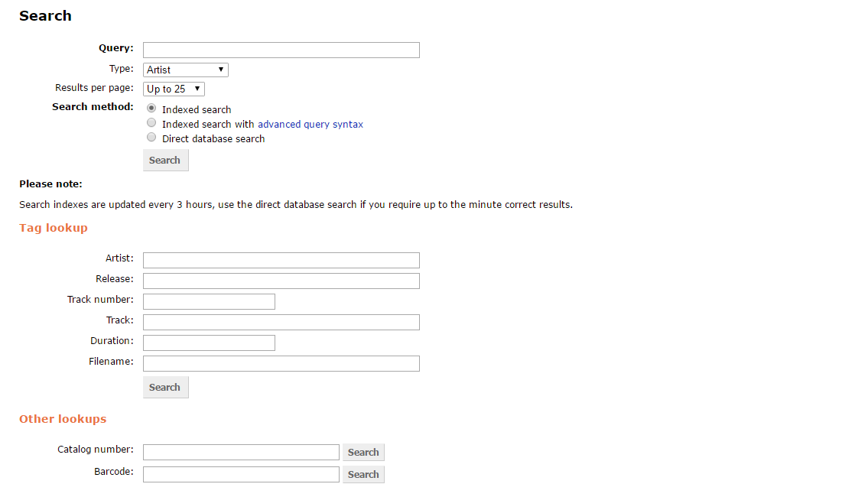Focus the Barcode input field
Viewport: 868px width, 484px height.
tap(242, 474)
